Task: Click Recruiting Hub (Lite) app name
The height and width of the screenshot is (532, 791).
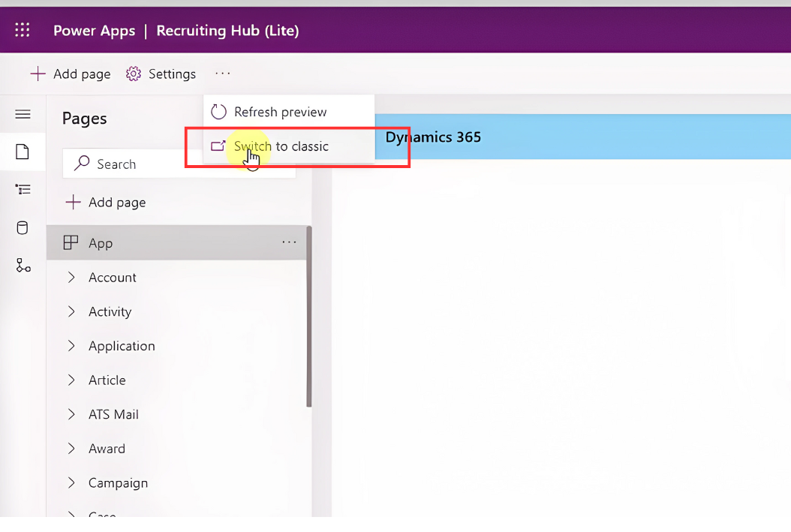Action: click(227, 31)
